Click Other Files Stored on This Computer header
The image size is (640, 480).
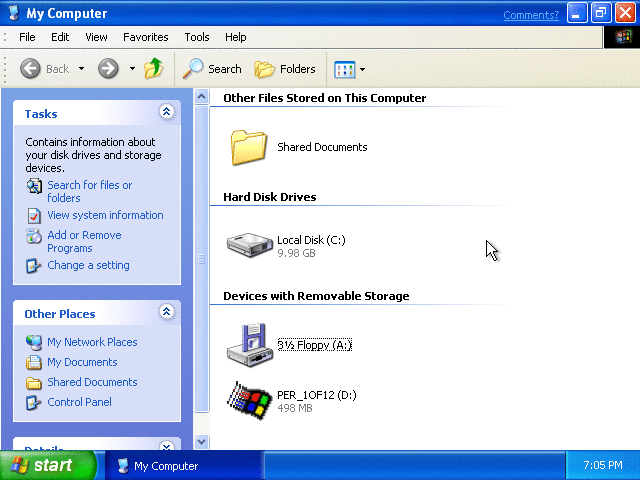[x=324, y=98]
